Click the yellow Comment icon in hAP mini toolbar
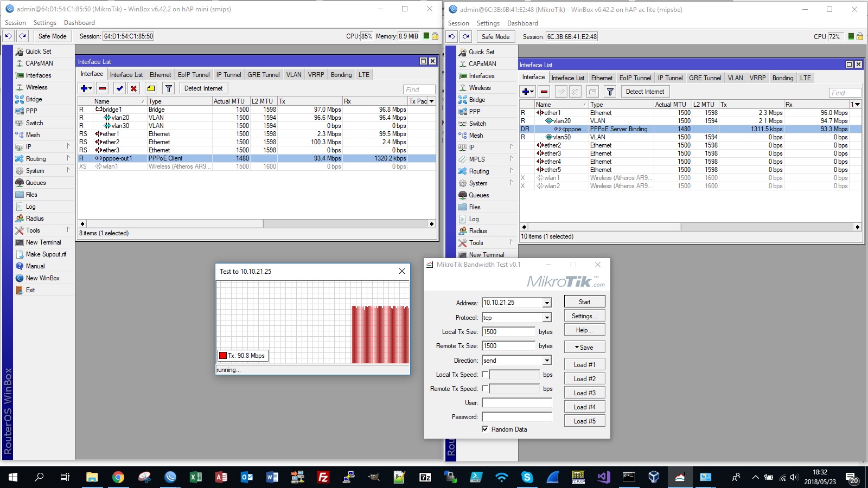Viewport: 868px width, 488px height. point(151,88)
